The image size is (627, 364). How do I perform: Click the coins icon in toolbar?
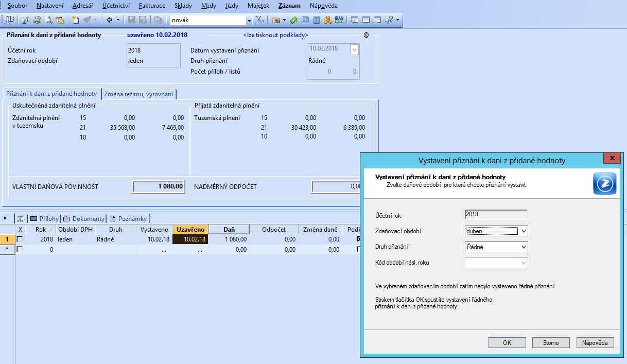tap(328, 20)
